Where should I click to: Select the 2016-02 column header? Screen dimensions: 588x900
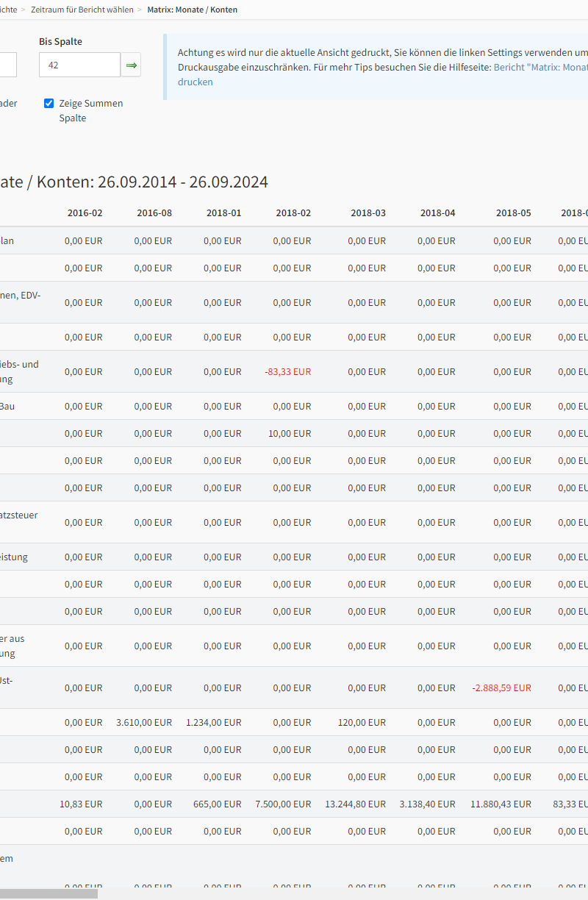click(85, 213)
